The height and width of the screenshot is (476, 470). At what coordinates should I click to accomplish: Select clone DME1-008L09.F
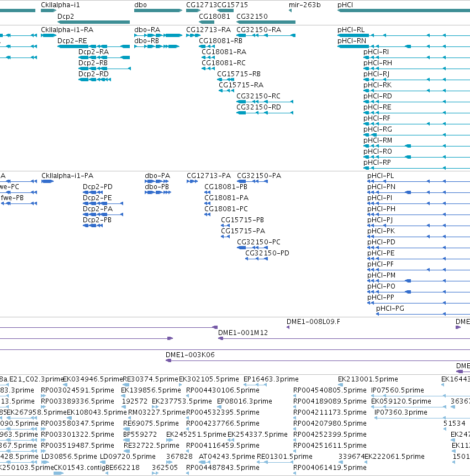click(x=313, y=322)
